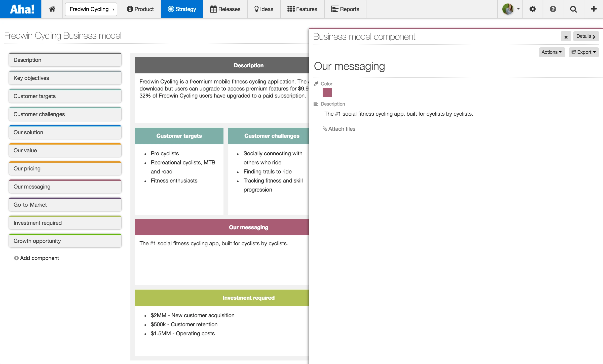603x364 pixels.
Task: Edit the Our messaging description text
Action: tap(398, 114)
